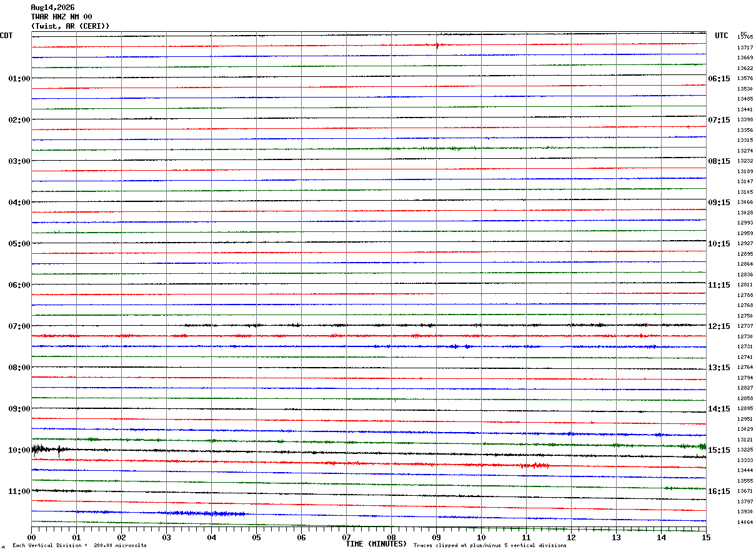The image size is (756, 554).
Task: Click the DC offset value 13930
Action: pyautogui.click(x=745, y=512)
